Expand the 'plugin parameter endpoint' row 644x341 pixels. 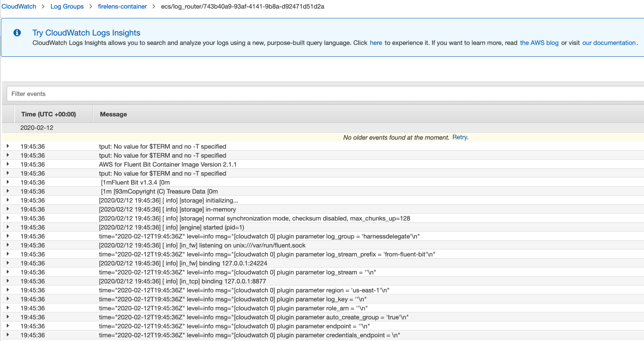pos(7,326)
